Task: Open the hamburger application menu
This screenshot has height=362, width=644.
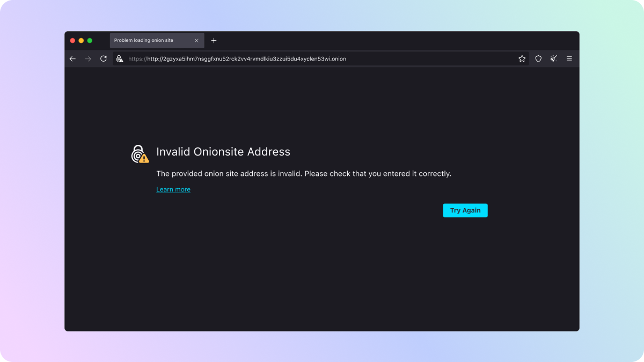Action: [569, 59]
